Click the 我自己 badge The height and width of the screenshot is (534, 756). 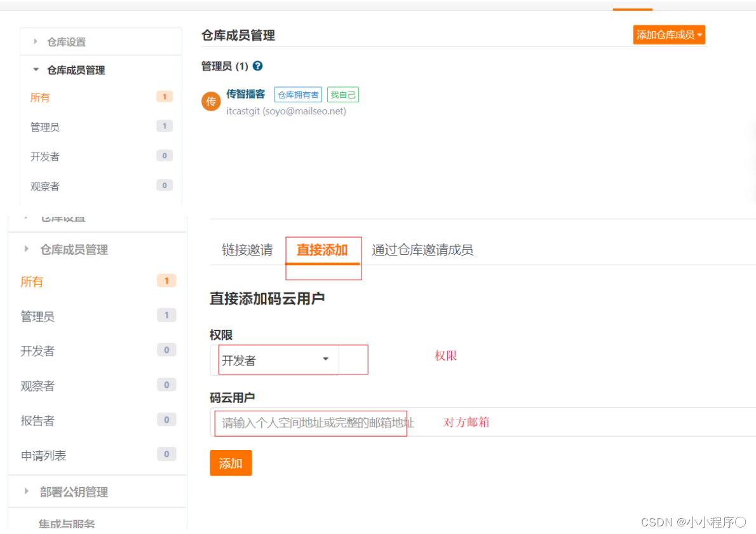click(x=343, y=95)
